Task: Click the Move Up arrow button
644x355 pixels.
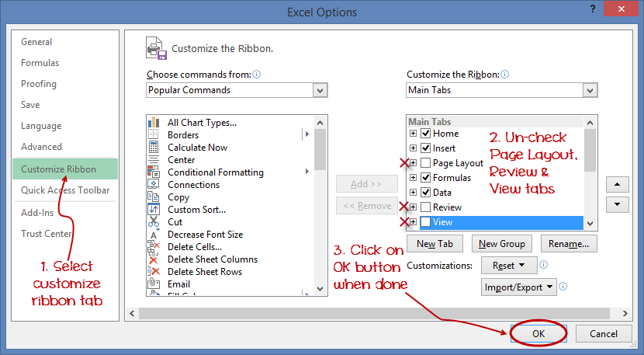Action: 617,185
